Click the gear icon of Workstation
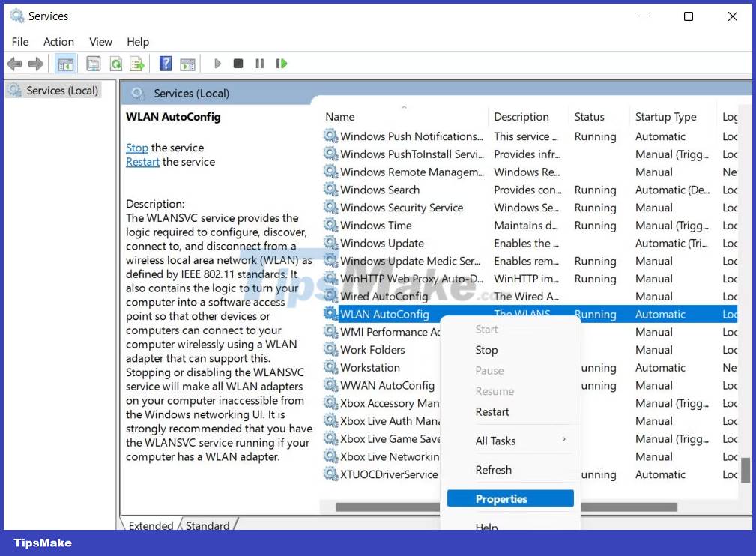 (x=330, y=367)
